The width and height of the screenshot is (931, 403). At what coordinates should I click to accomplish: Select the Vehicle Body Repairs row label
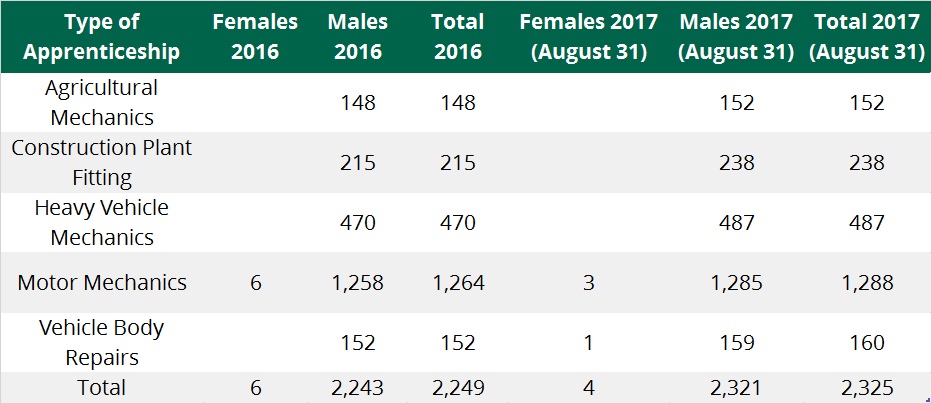pos(102,342)
